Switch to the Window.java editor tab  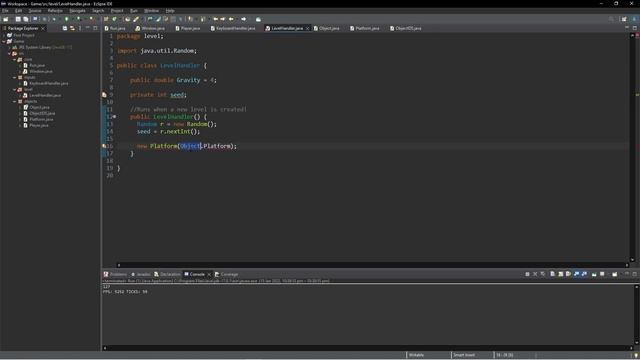(150, 28)
